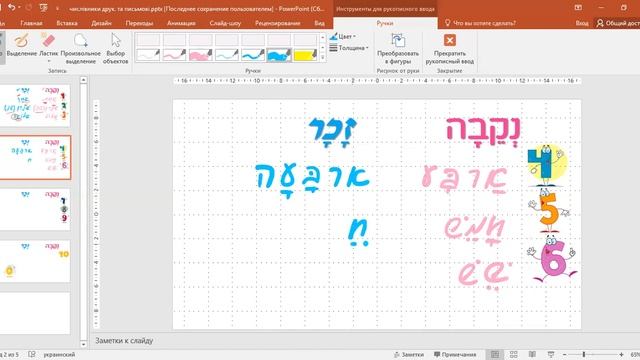Select medium blue pen preset

click(x=253, y=55)
